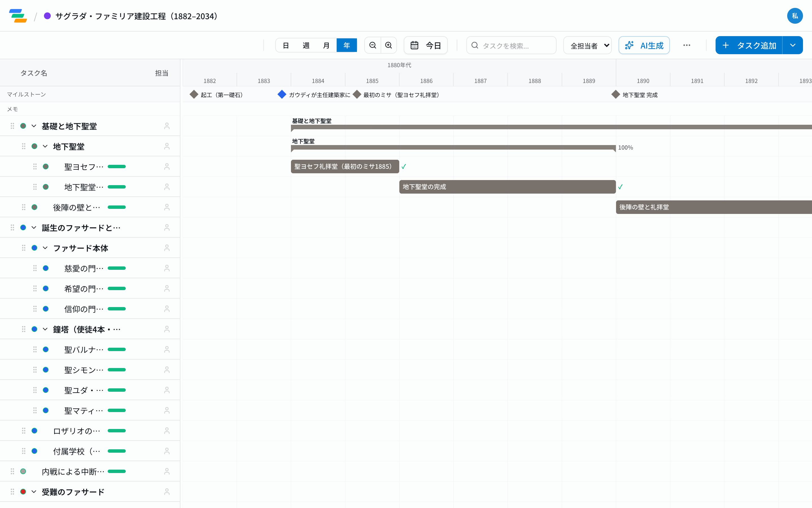Viewport: 812px width, 508px height.
Task: Click red status dot of 受難のファサード
Action: (23, 492)
